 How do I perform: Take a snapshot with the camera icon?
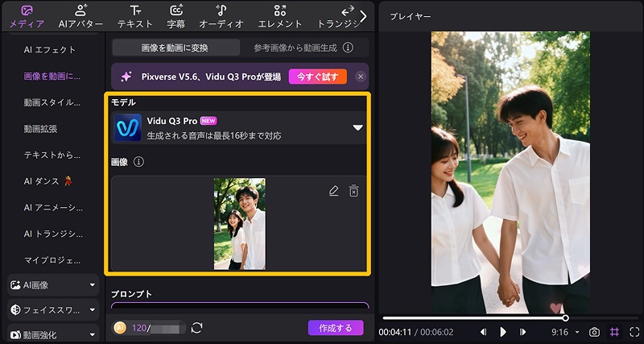point(594,332)
